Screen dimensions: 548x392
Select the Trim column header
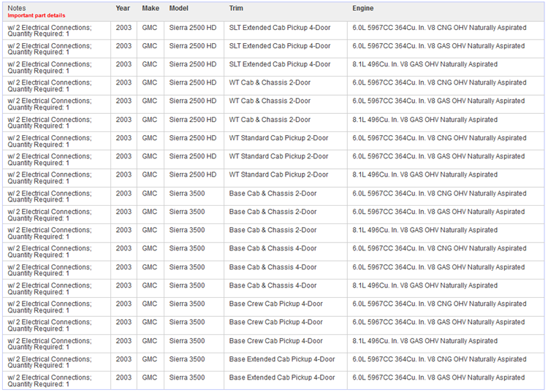[236, 8]
